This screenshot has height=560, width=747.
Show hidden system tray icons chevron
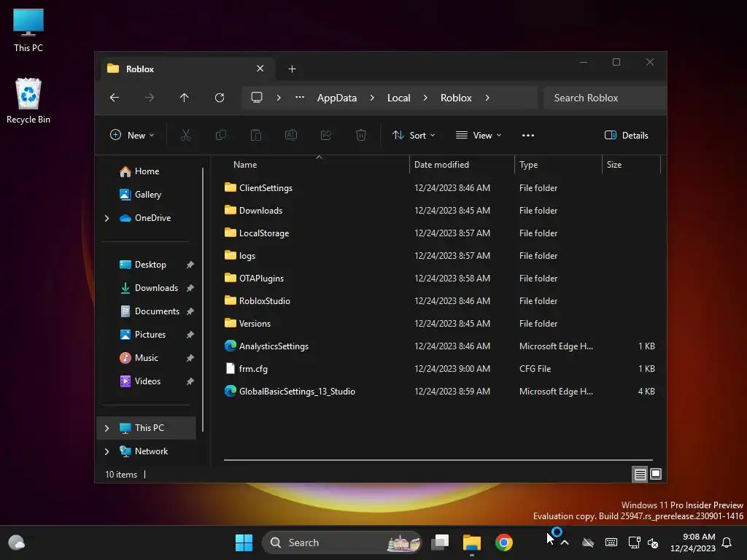[565, 542]
